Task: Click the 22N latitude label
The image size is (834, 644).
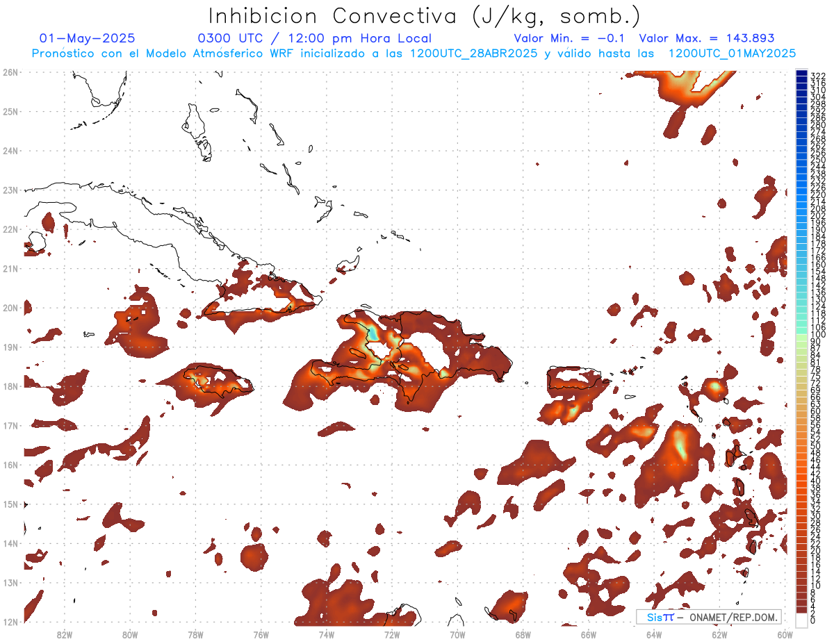Action: coord(10,229)
